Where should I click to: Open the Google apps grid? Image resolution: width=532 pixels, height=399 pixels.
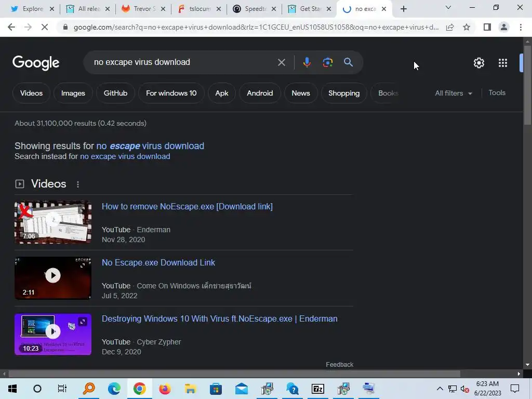503,63
